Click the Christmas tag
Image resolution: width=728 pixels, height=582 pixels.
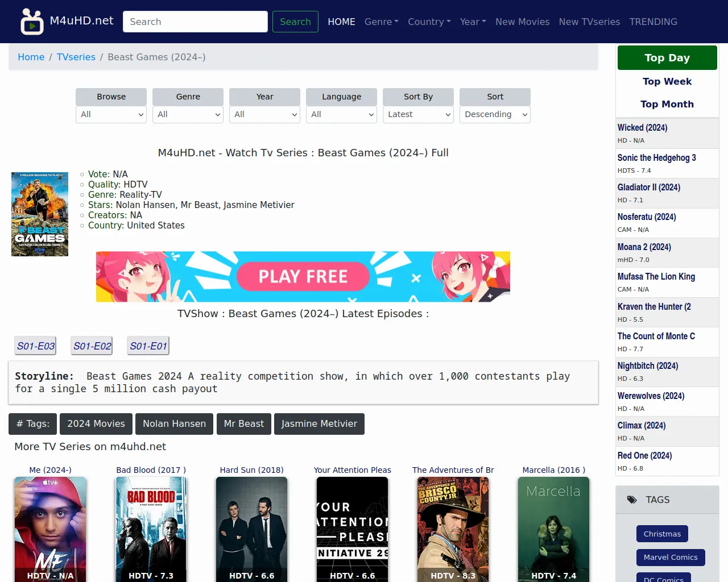click(x=662, y=534)
